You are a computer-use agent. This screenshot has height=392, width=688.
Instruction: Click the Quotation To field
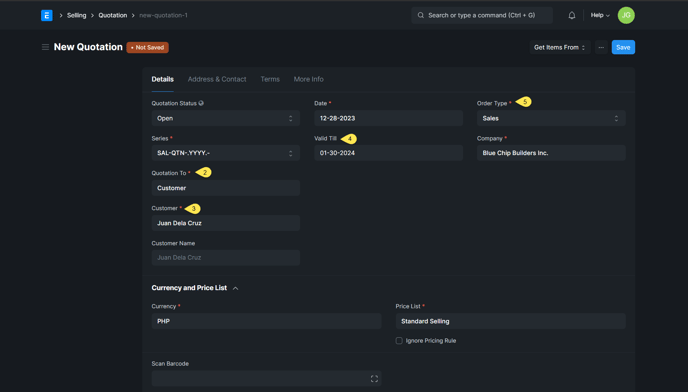226,188
